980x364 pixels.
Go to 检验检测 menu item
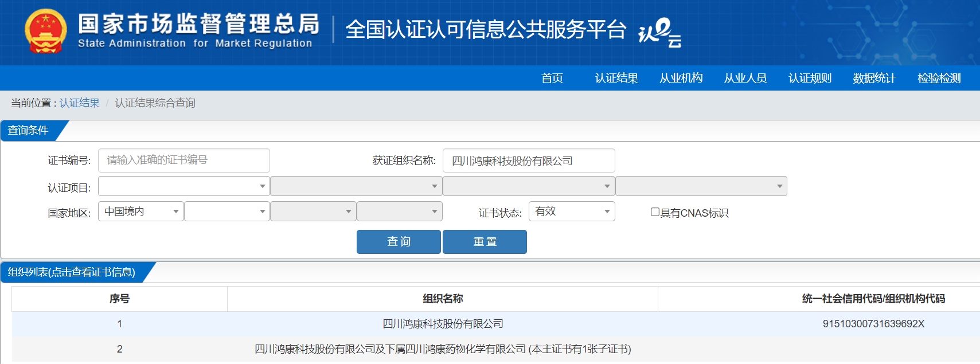[x=939, y=78]
